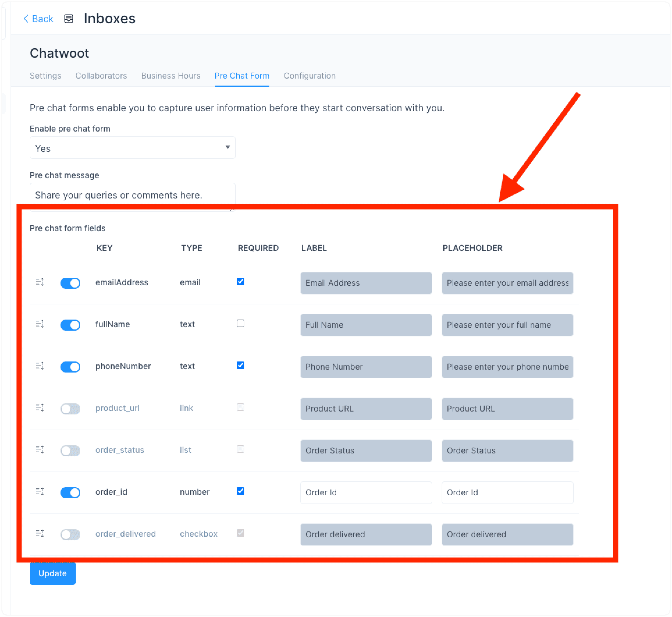Viewport: 672px width, 617px height.
Task: Grab the reorder handle for emailAddress row
Action: click(40, 283)
